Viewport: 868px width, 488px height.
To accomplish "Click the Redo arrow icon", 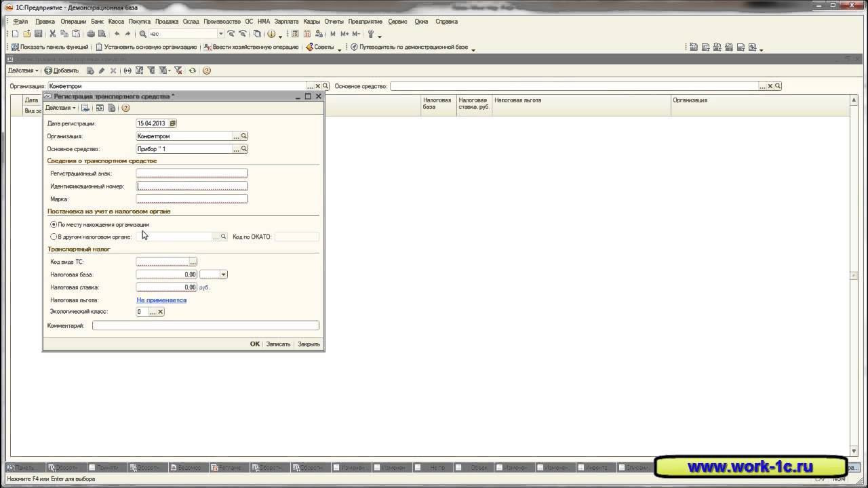I will click(127, 34).
